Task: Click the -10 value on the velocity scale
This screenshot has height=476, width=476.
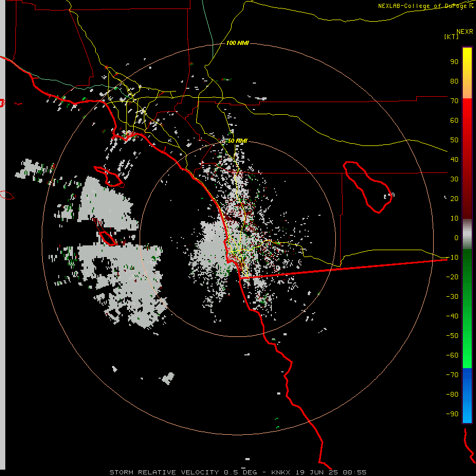Action: 452,258
